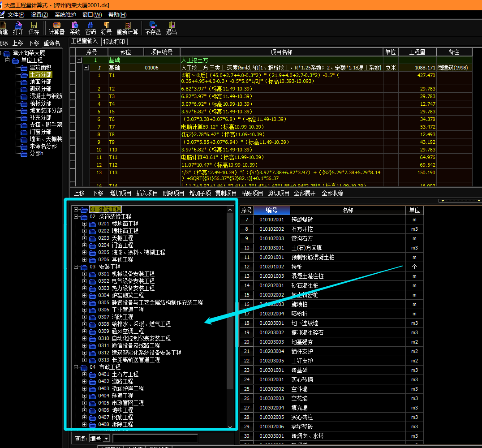Open the 设置(Z) menu
This screenshot has height=448, width=482.
(39, 15)
